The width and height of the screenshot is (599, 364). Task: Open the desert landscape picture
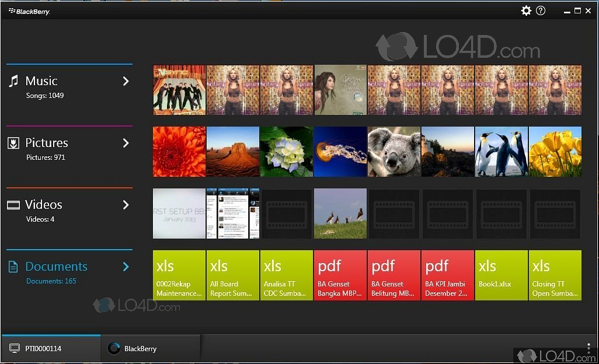(x=233, y=152)
